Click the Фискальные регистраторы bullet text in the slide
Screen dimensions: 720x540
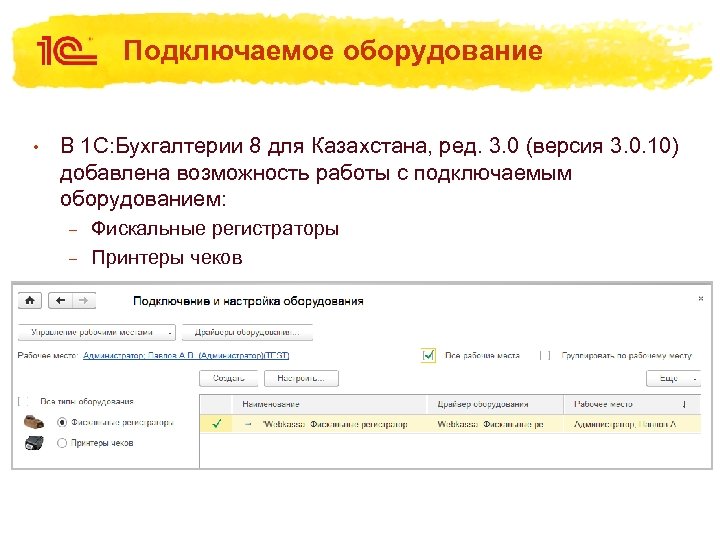pyautogui.click(x=215, y=228)
